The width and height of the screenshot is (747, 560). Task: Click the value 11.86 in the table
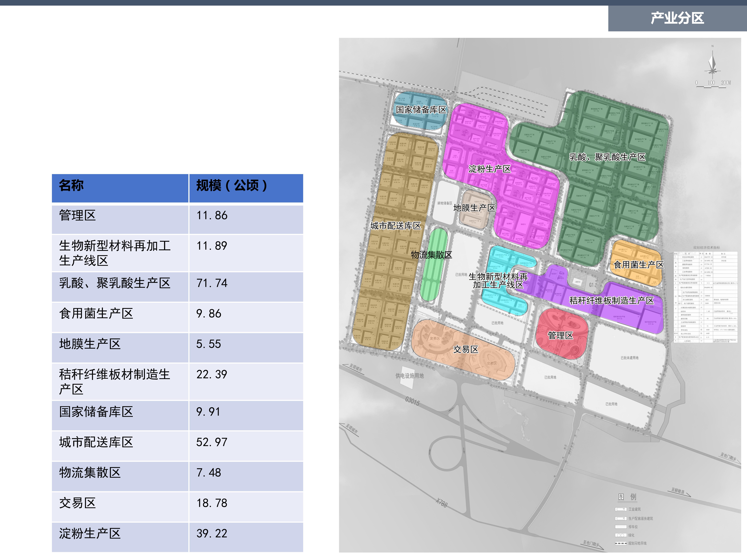pos(212,215)
